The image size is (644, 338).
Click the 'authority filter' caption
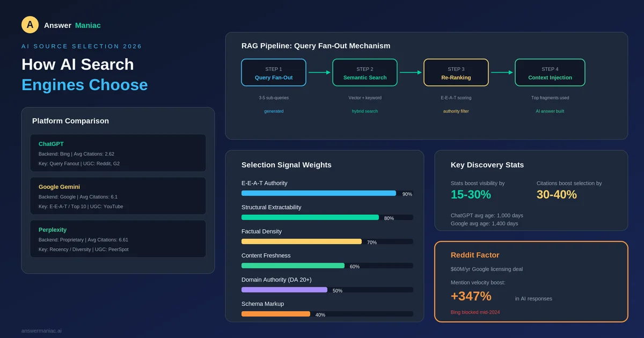[x=456, y=111]
